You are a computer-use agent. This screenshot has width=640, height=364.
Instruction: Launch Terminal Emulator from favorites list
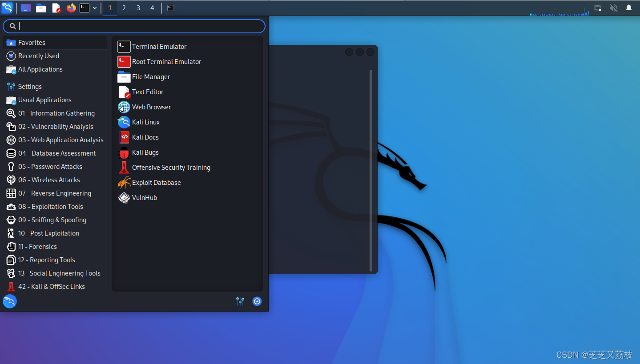tap(187, 47)
